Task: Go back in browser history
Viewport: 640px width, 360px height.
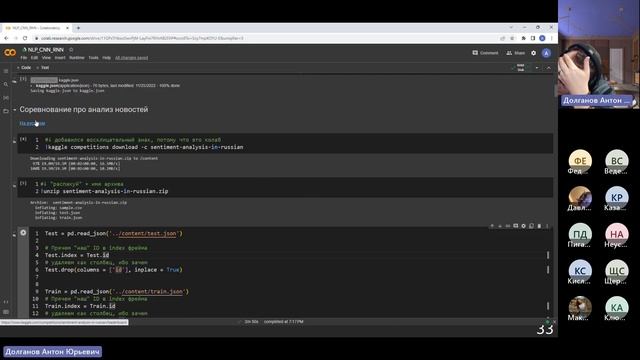Action: [x=6, y=38]
